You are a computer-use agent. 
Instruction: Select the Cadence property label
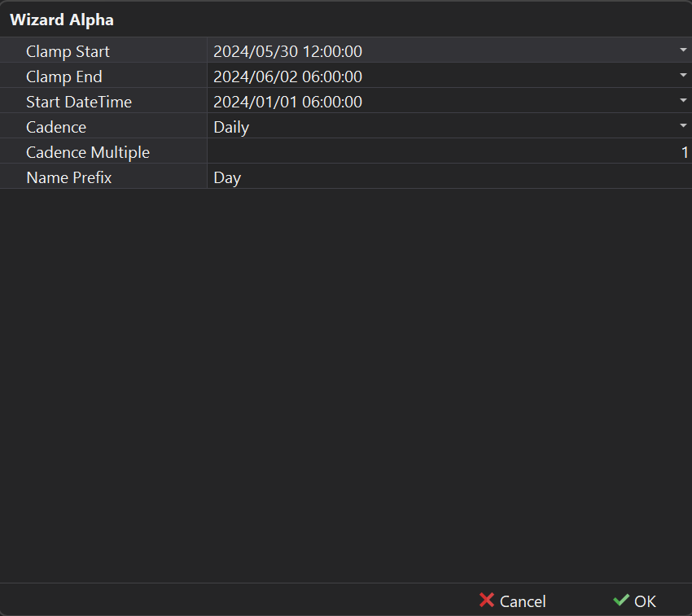click(55, 127)
